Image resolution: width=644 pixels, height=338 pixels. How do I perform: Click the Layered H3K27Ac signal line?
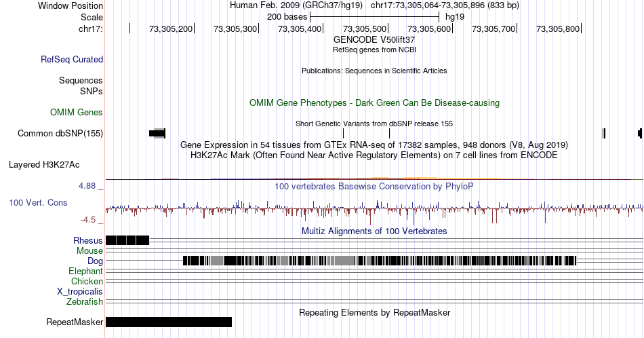tap(374, 179)
